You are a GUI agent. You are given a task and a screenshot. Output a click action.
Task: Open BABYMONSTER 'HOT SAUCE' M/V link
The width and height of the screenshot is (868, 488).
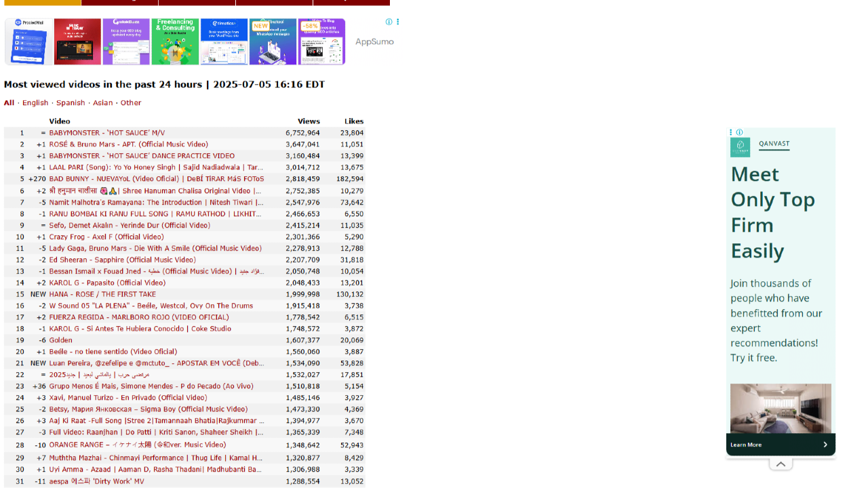click(x=107, y=133)
